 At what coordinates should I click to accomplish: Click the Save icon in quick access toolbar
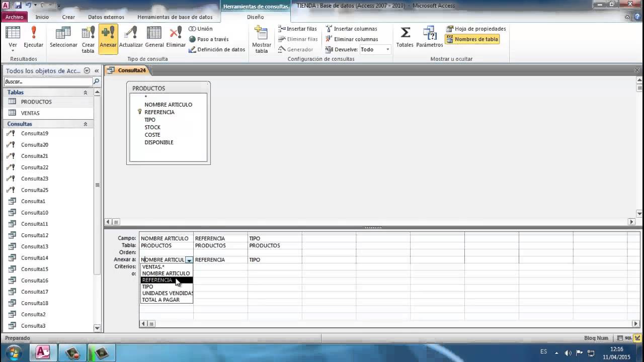pyautogui.click(x=18, y=6)
